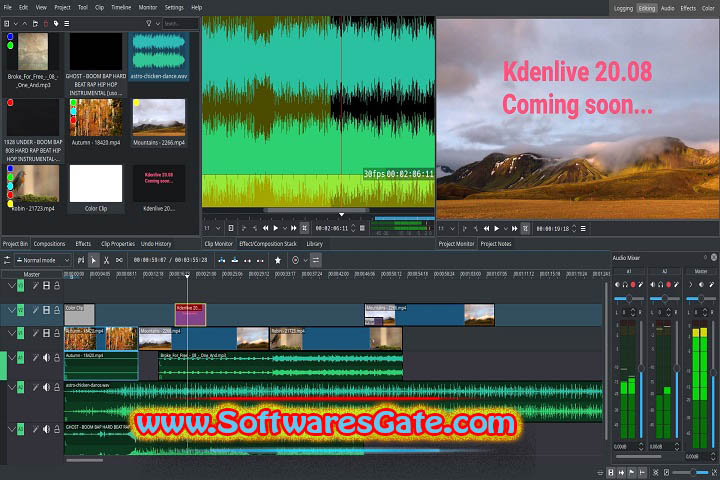The width and height of the screenshot is (720, 480).
Task: Click the mixer toggle icon at the end of timeline toolbar
Action: pos(316,260)
